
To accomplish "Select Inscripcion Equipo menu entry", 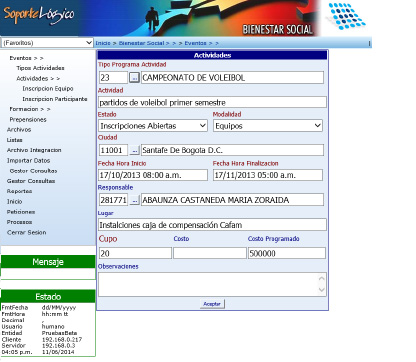I will 48,89.
